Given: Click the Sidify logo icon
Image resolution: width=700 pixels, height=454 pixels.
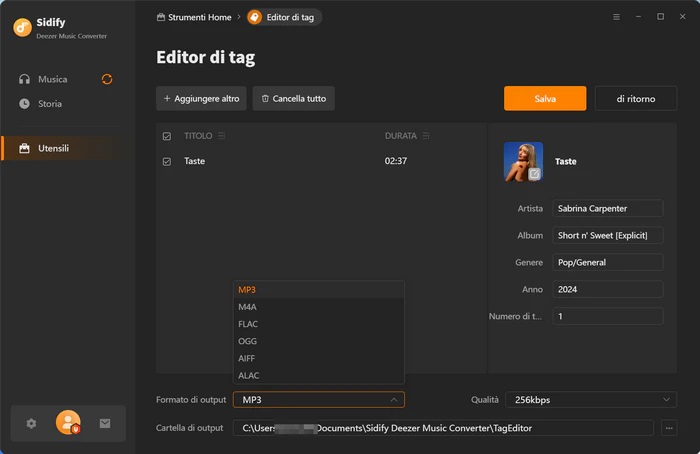Looking at the screenshot, I should coord(22,28).
